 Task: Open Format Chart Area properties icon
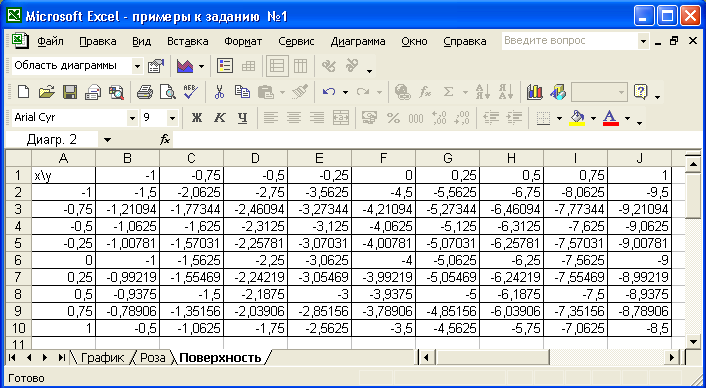click(x=156, y=66)
